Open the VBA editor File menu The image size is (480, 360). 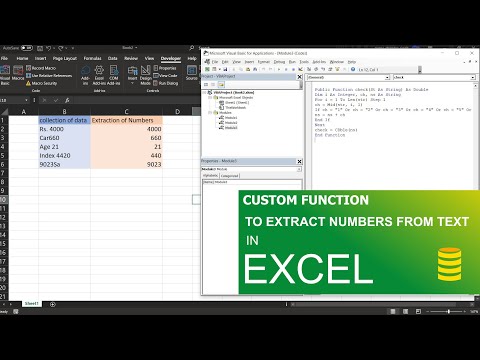(x=215, y=62)
